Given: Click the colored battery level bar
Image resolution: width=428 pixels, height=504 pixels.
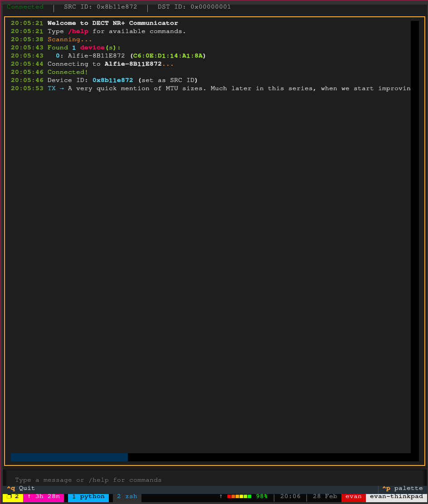Looking at the screenshot, I should tap(239, 496).
